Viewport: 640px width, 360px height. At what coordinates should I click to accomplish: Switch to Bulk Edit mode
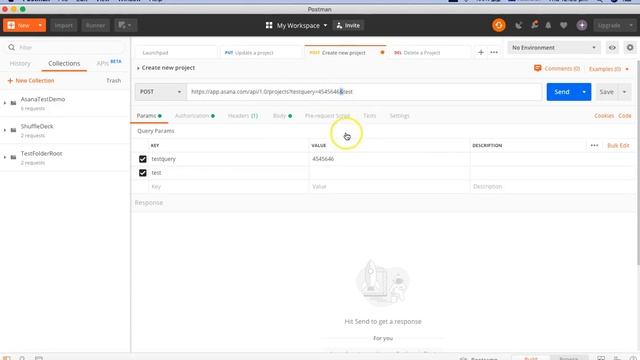[618, 145]
